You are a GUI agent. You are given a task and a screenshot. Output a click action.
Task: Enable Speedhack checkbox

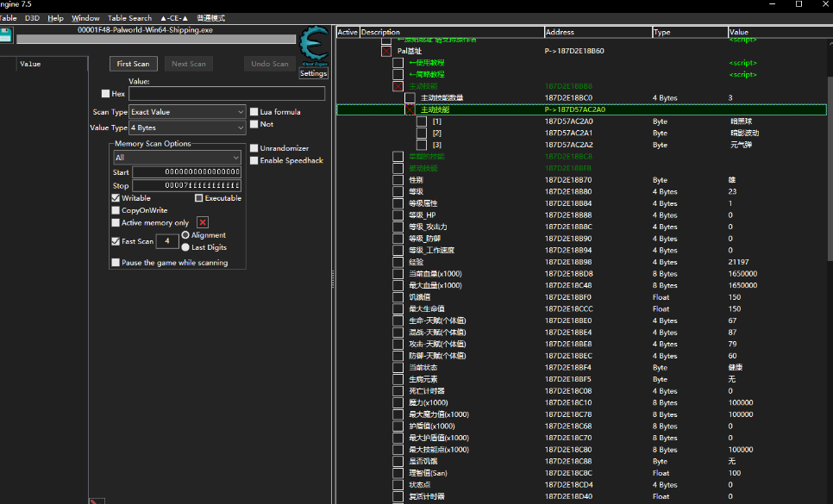[254, 160]
